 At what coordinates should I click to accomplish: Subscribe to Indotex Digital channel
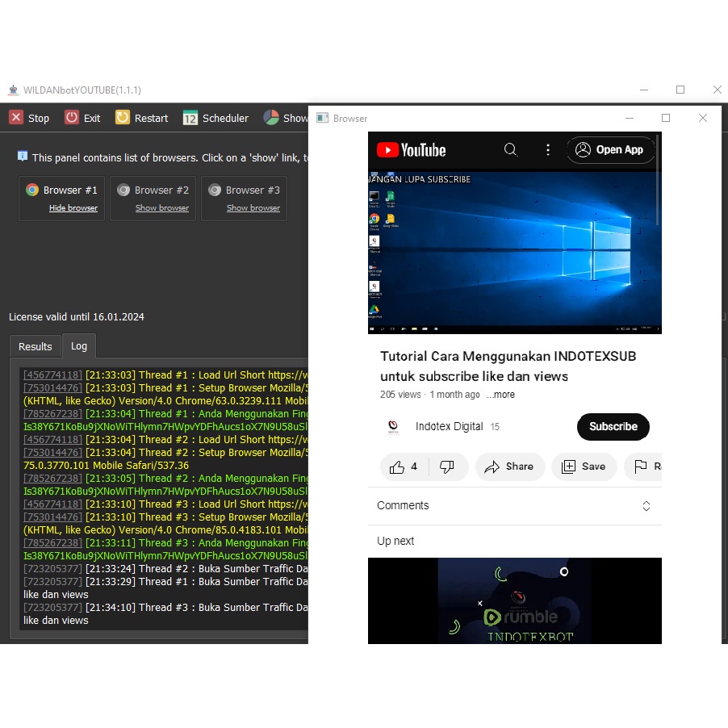click(613, 427)
